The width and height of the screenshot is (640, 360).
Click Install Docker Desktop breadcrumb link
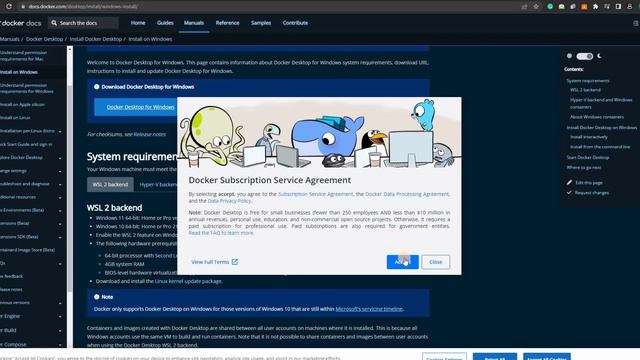(x=96, y=39)
